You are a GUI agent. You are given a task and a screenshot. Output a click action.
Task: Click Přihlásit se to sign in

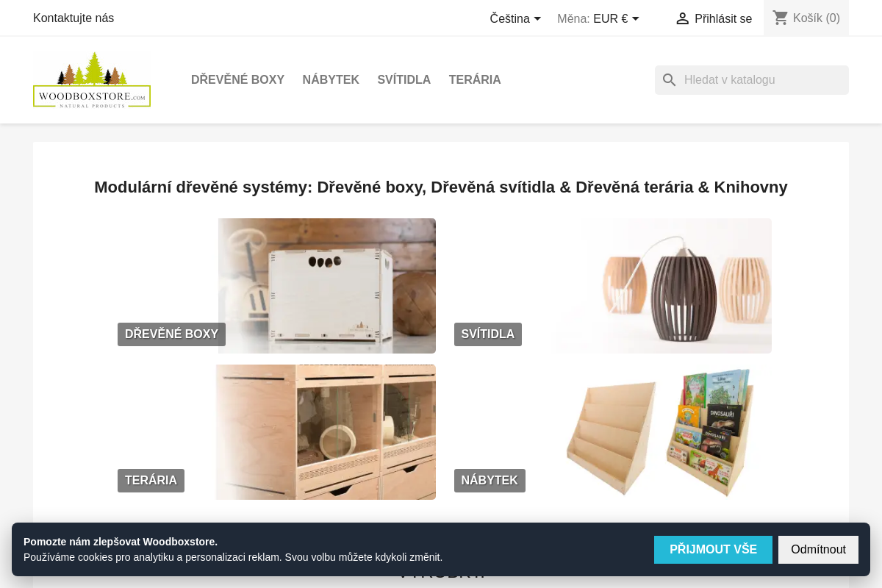pos(723,18)
